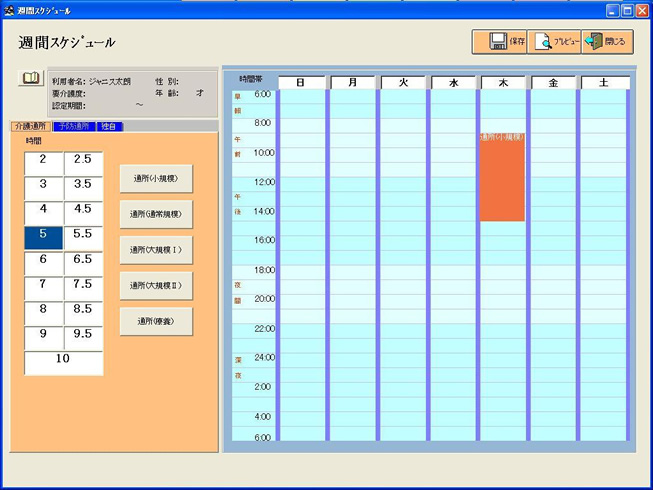Switch to the 予防通所 tab
Image resolution: width=653 pixels, height=490 pixels.
(x=73, y=127)
